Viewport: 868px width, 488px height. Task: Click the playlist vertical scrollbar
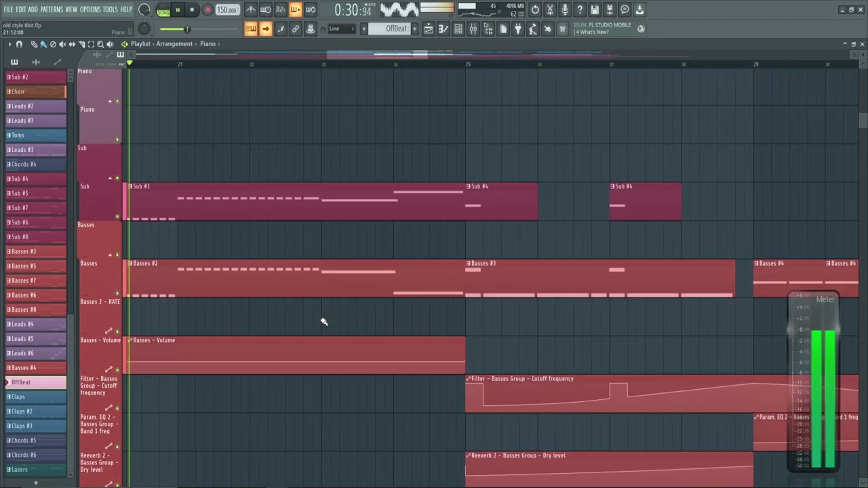(863, 120)
